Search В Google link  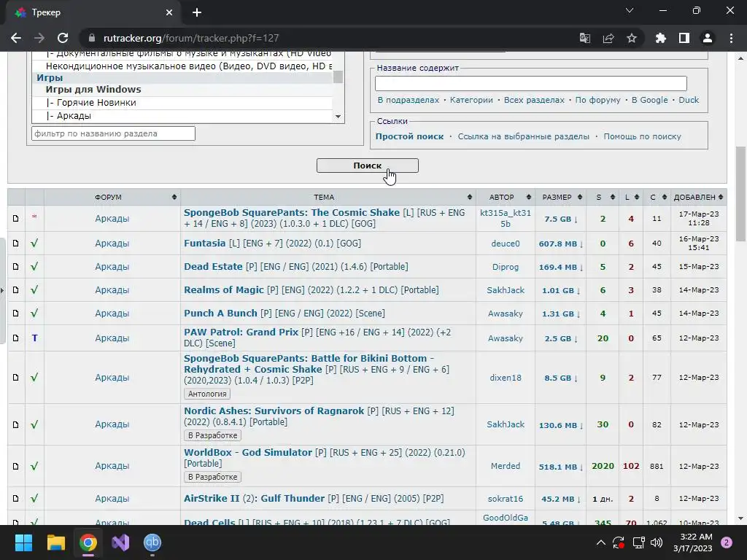(649, 100)
